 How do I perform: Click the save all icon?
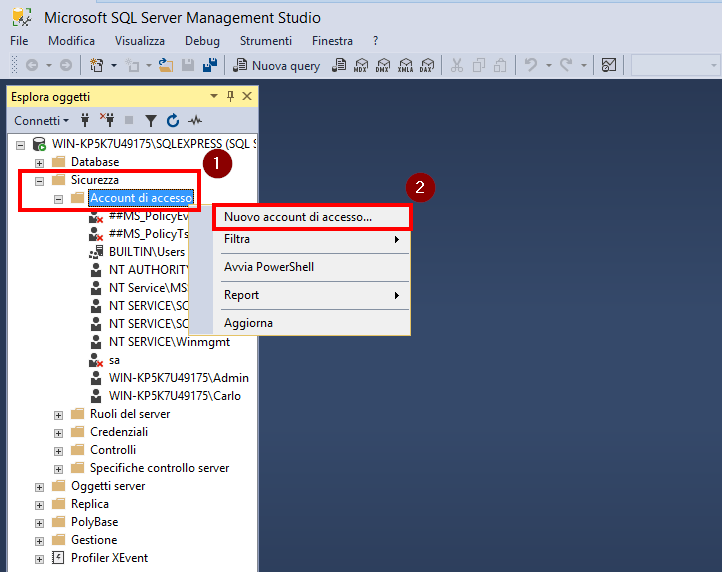(210, 65)
